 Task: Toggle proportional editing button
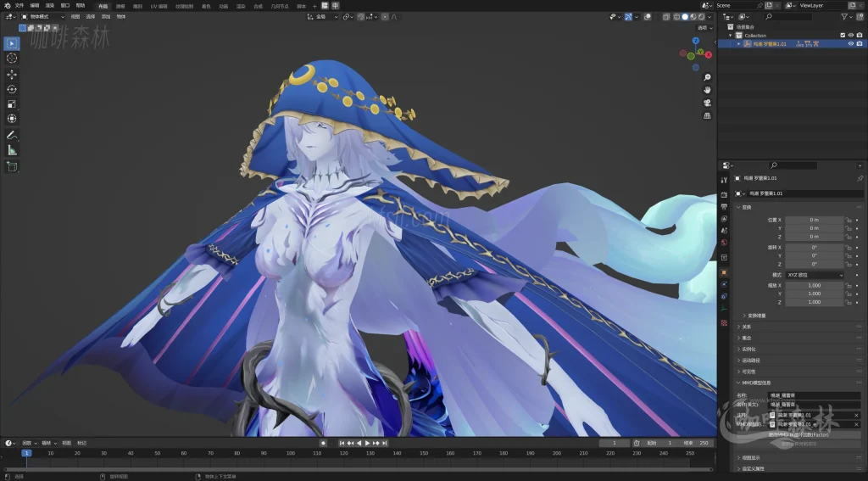coord(386,17)
